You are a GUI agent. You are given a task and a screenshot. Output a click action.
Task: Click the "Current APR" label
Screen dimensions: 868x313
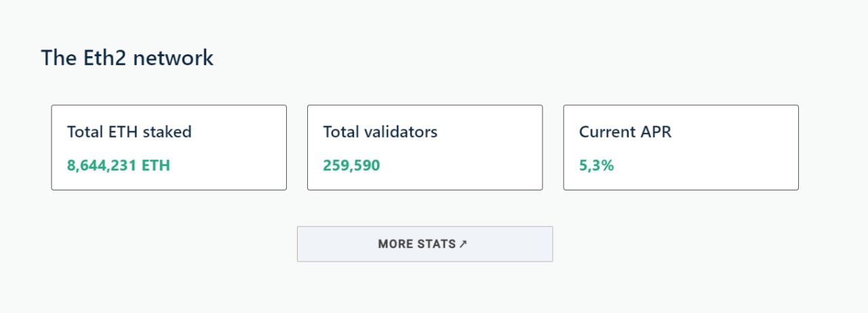tap(625, 131)
